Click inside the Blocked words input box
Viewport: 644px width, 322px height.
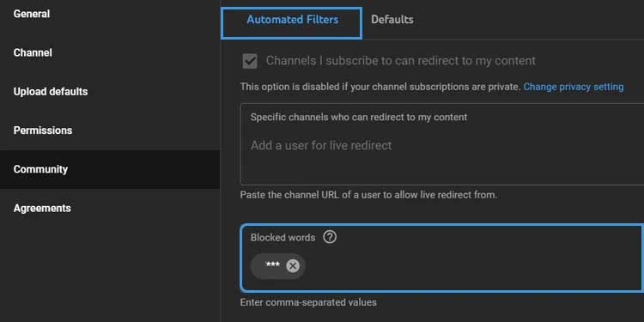tap(442, 258)
